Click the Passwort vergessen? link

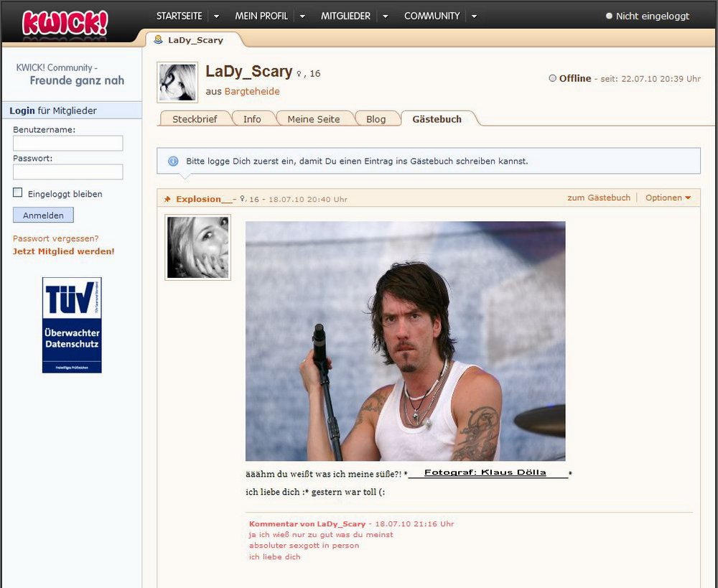56,238
